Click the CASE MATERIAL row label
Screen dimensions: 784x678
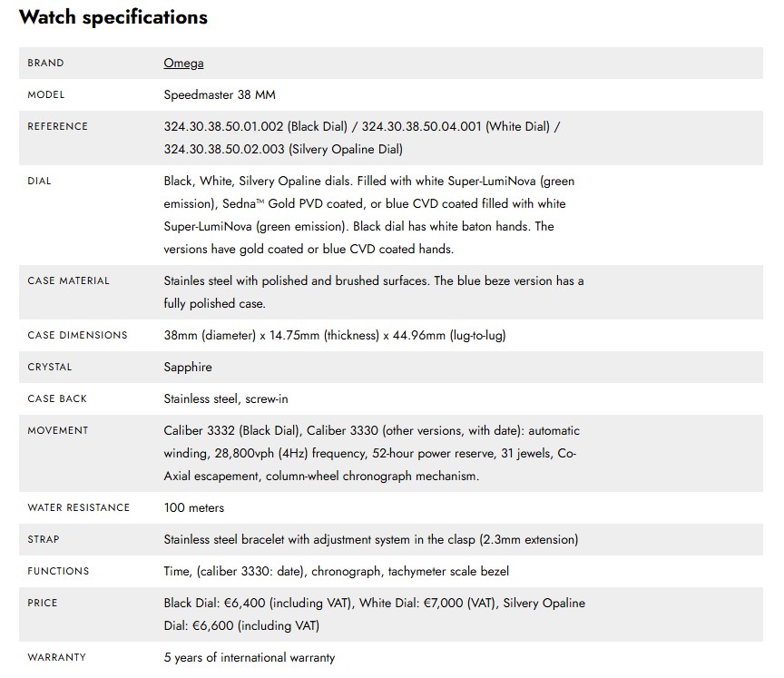coord(68,281)
